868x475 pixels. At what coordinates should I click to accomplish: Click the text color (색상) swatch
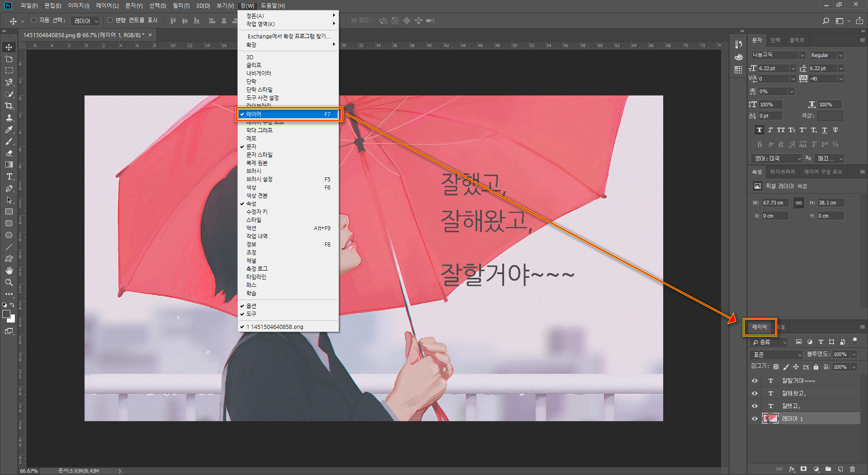830,116
